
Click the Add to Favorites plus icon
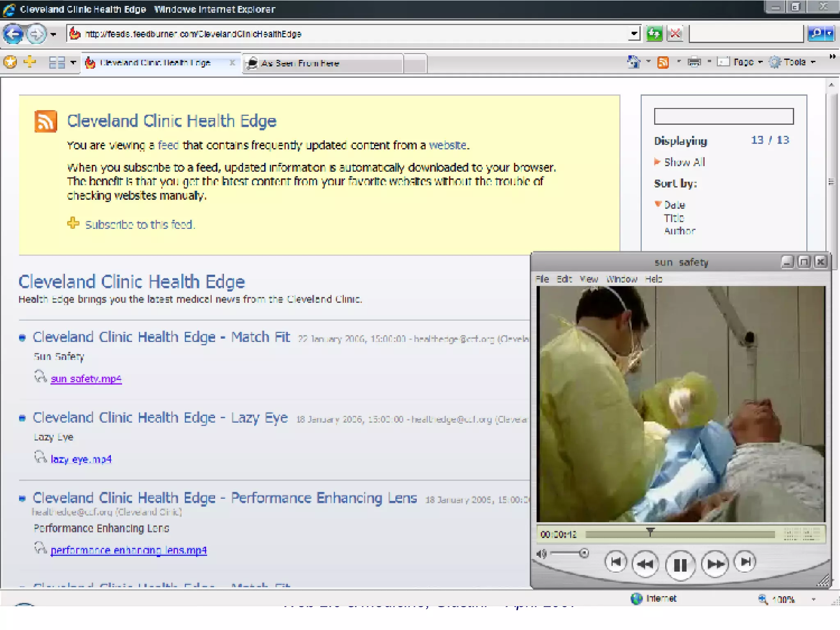tap(30, 62)
